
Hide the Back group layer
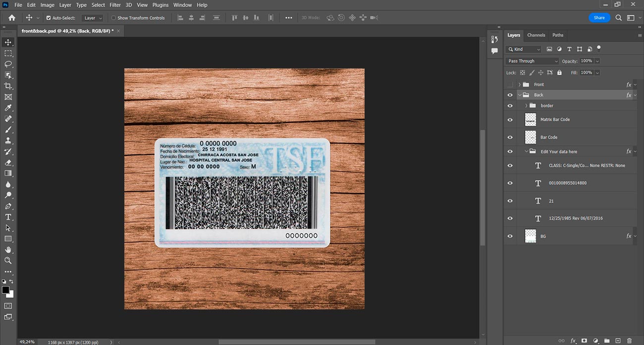(x=510, y=95)
